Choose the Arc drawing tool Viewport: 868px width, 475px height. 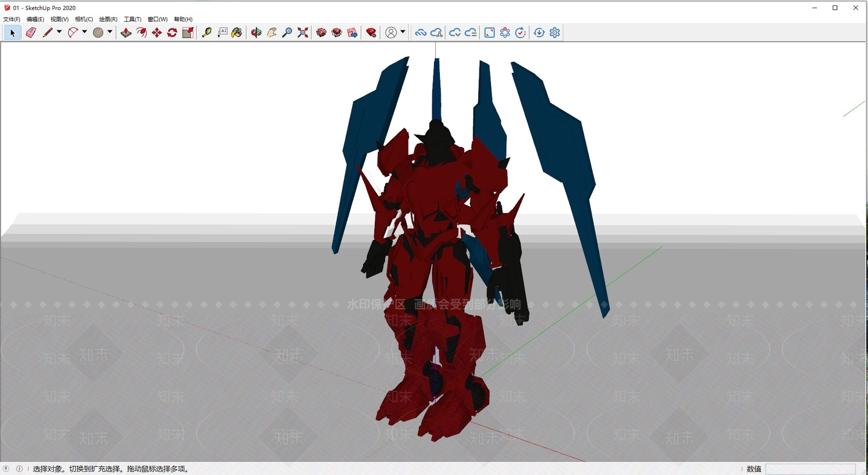[73, 33]
